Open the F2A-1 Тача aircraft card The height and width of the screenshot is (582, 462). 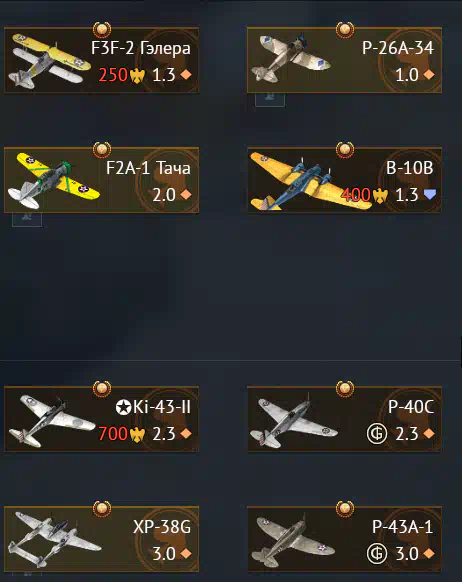(x=101, y=180)
